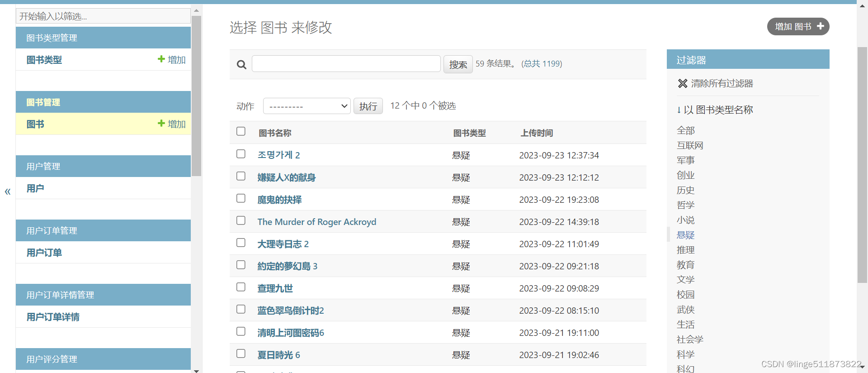Click the X icon for 清除所有过滤器

point(683,83)
